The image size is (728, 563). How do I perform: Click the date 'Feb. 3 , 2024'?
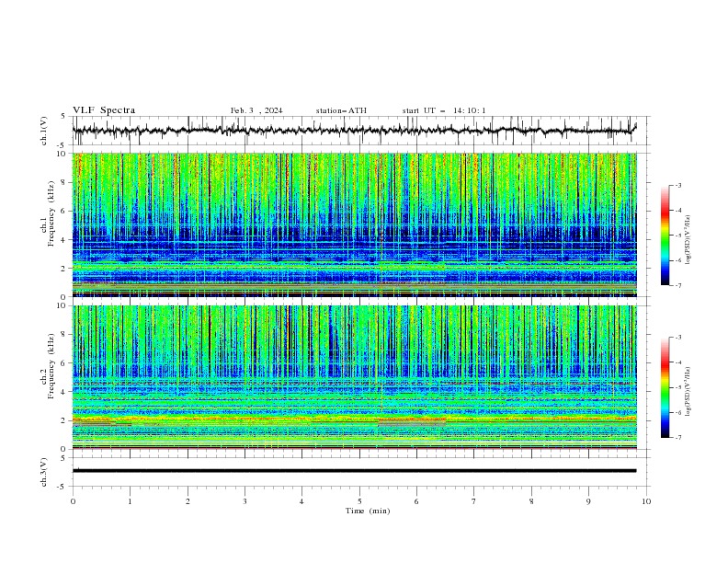click(256, 110)
